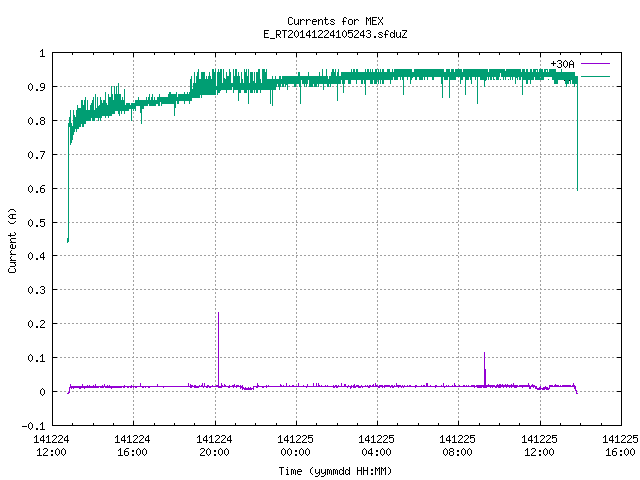Image resolution: width=640 pixels, height=480 pixels.
Task: Click the y-axis tick label '0.5'
Action: coord(36,223)
